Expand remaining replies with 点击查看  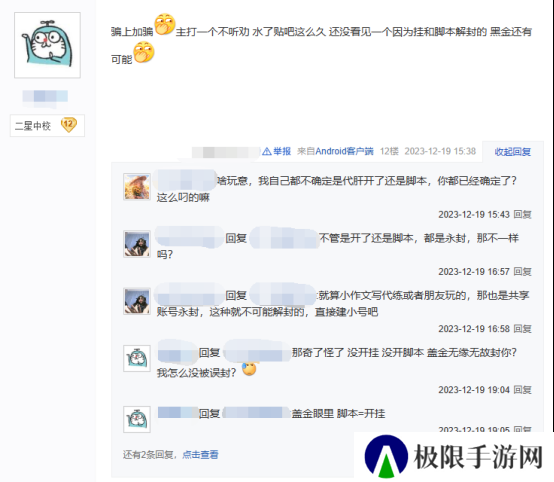tap(200, 454)
